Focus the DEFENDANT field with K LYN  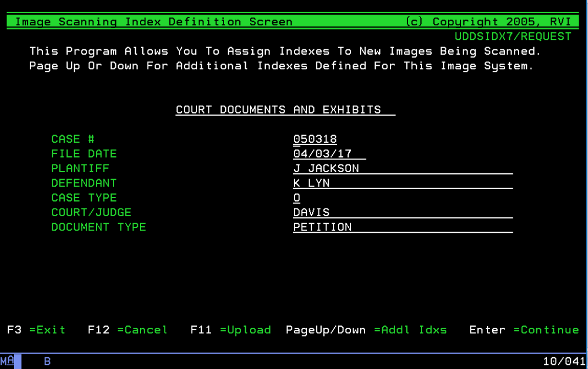point(403,183)
